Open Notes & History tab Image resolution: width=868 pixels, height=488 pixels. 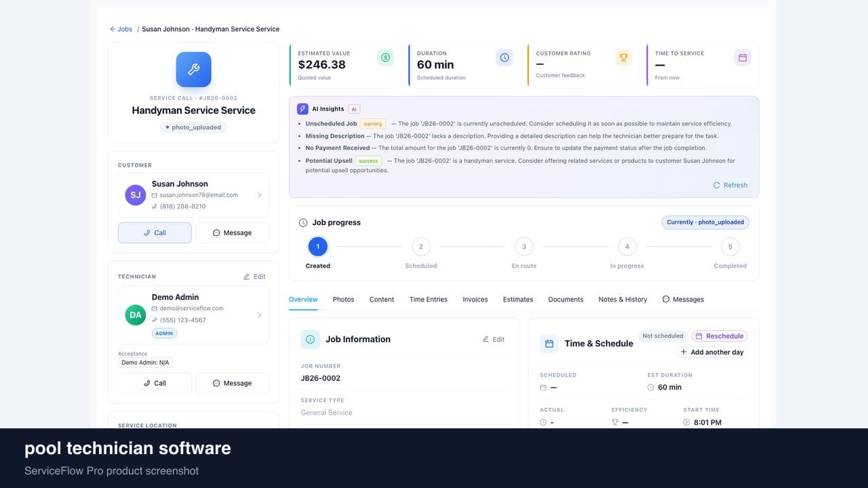point(623,300)
